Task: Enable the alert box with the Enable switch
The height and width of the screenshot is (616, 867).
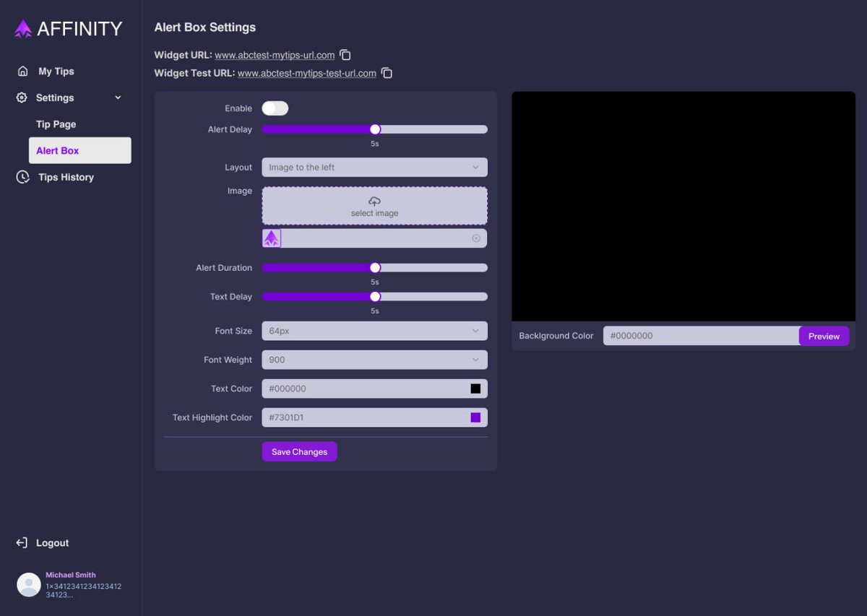Action: 275,108
